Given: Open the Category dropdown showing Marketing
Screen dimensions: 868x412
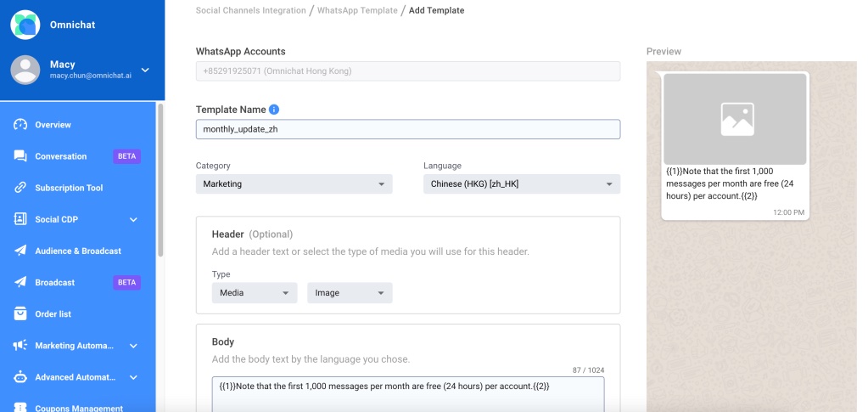Looking at the screenshot, I should [294, 183].
